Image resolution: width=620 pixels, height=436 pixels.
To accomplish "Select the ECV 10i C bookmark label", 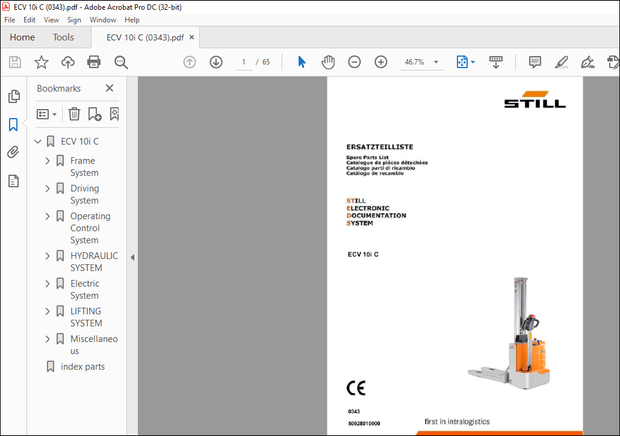I will click(x=79, y=142).
